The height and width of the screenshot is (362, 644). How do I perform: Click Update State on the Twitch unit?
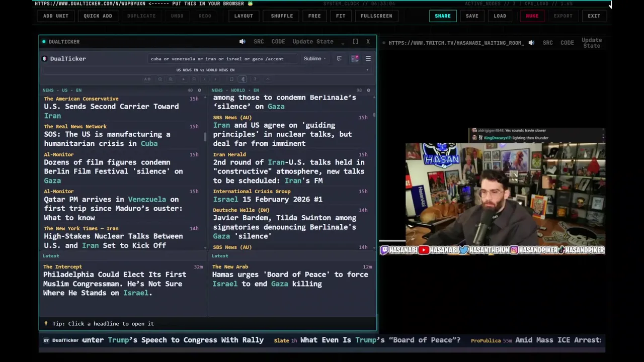pos(592,43)
